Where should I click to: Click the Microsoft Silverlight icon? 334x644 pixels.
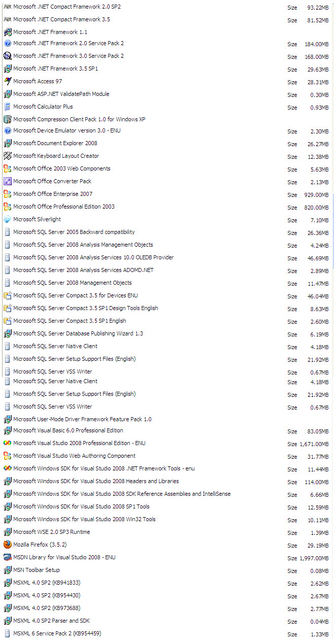pyautogui.click(x=8, y=219)
